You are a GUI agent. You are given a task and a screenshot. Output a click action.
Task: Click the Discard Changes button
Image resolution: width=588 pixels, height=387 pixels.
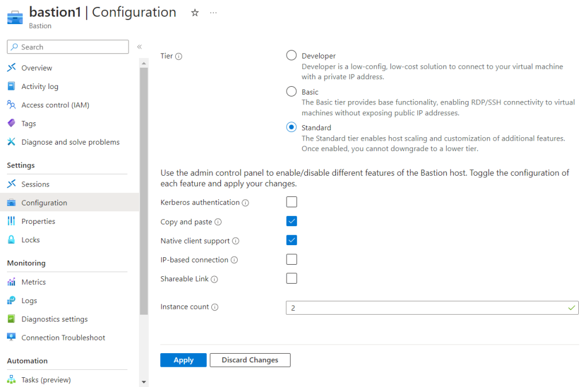(x=250, y=360)
